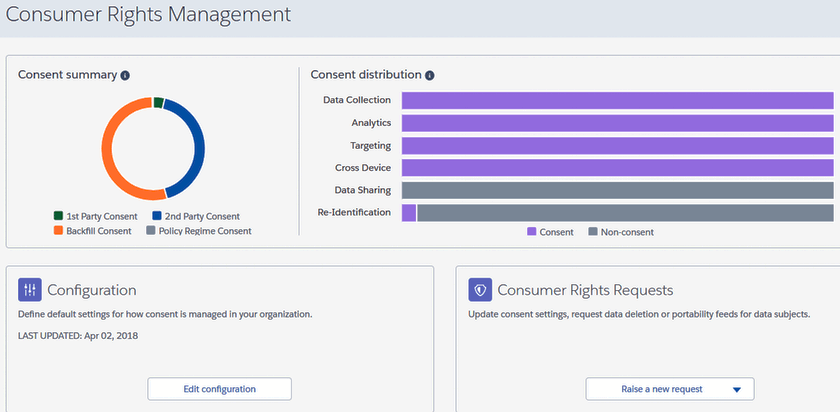This screenshot has height=412, width=840.
Task: Select the Cross Device consent bar
Action: point(617,168)
